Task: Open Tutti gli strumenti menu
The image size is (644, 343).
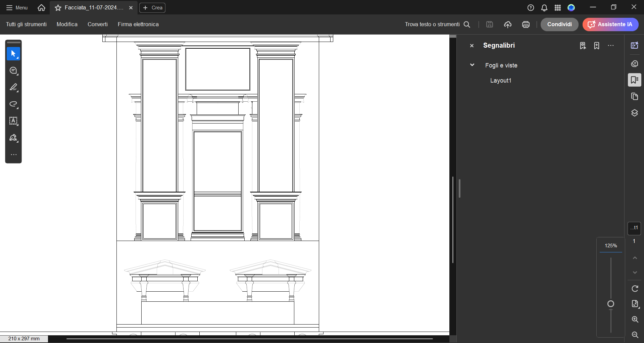Action: coord(26,24)
